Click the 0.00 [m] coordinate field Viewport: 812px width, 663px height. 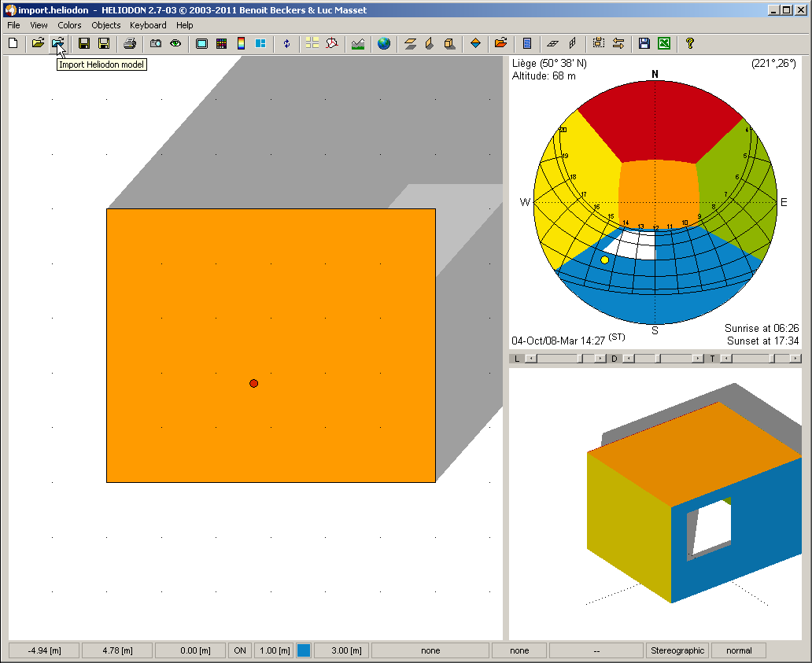(x=190, y=650)
